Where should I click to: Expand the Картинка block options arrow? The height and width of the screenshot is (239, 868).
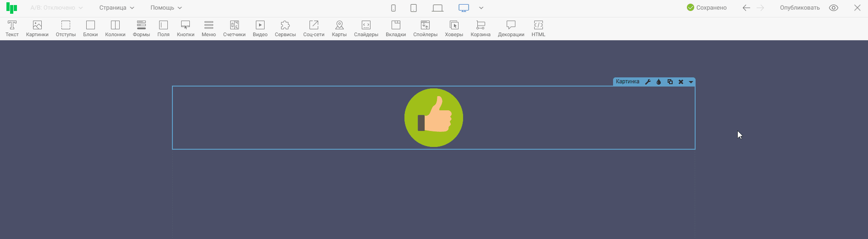(x=691, y=82)
